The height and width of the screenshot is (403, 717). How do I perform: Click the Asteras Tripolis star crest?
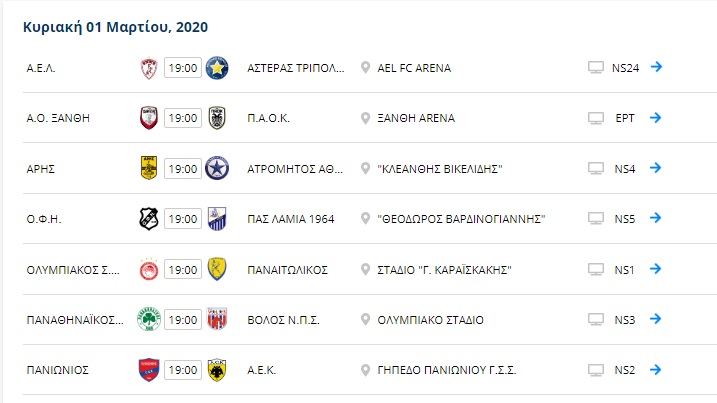tap(217, 68)
